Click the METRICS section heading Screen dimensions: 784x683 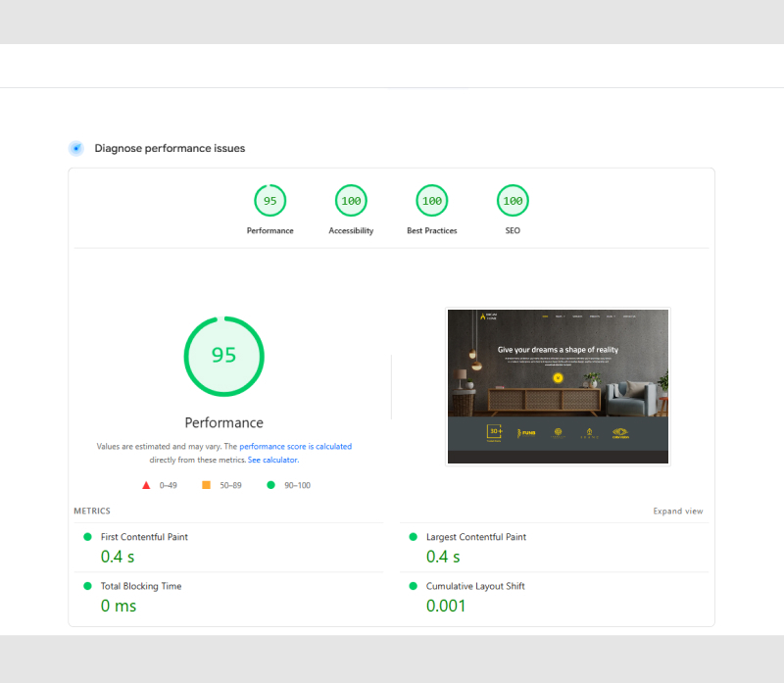(x=92, y=512)
